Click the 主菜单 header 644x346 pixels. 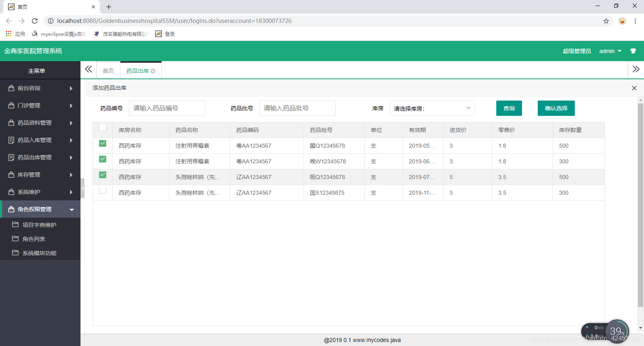tap(37, 71)
